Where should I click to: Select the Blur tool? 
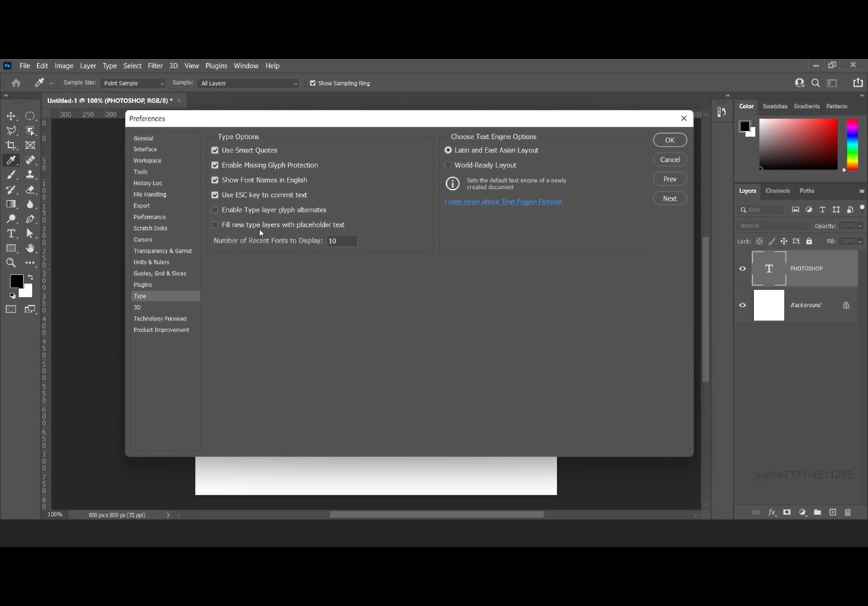pyautogui.click(x=31, y=204)
